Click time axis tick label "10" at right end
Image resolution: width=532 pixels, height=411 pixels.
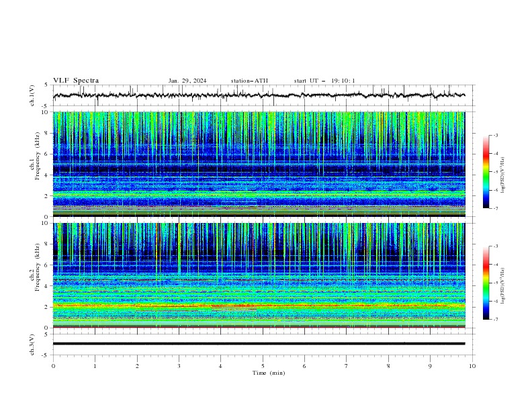472,366
